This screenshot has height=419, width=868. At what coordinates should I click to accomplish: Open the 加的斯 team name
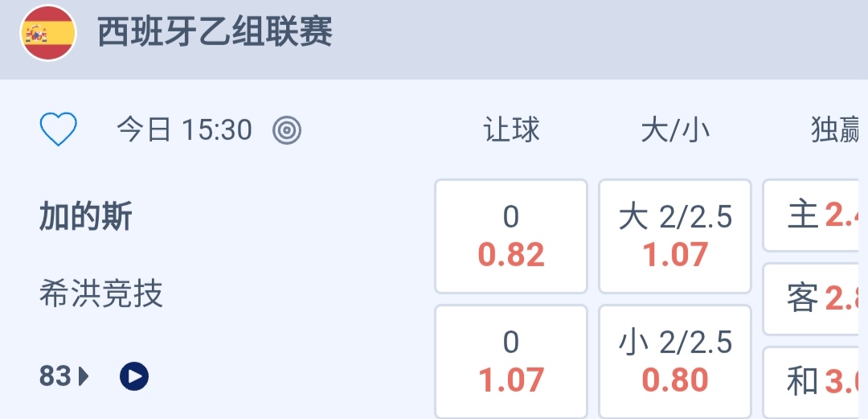86,217
